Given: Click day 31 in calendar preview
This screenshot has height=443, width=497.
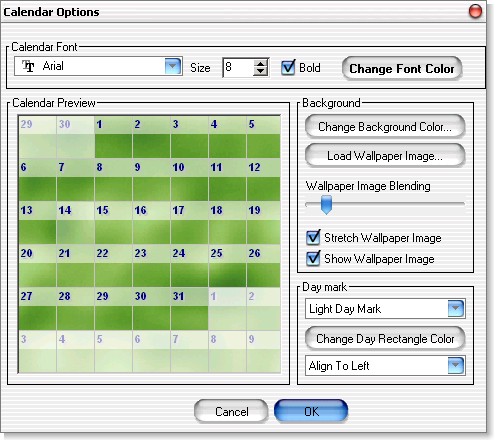Looking at the screenshot, I should (x=189, y=309).
